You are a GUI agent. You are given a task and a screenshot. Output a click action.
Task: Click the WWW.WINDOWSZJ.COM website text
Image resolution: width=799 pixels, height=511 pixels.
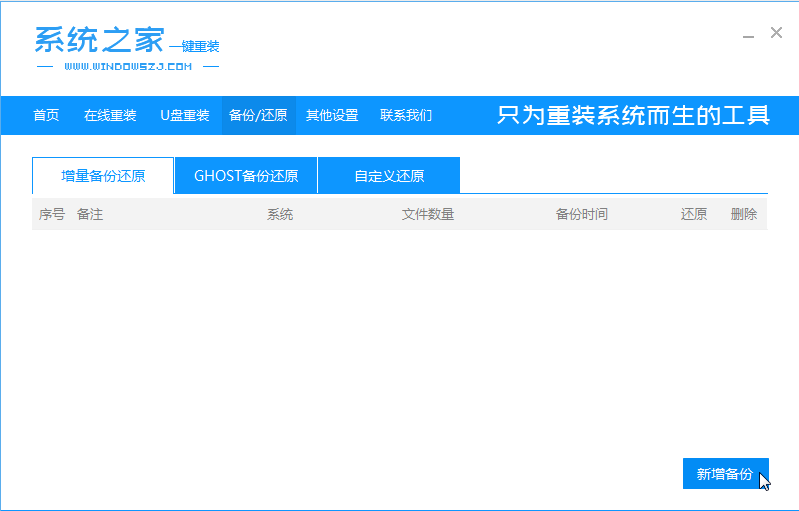coord(128,66)
